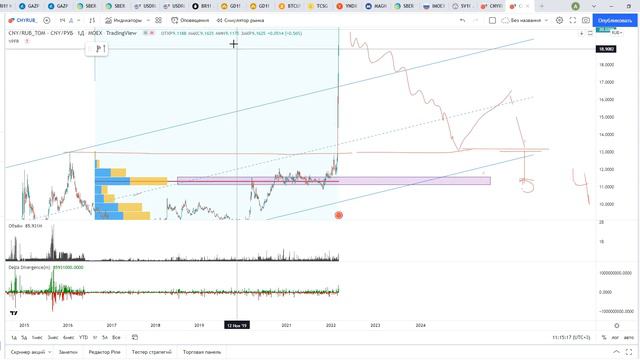
Task: Select the 5л date range
Action: 105,338
